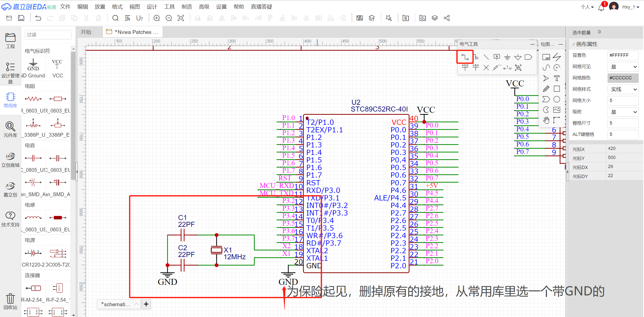Minimize the 电气工具 floating panel

click(x=532, y=44)
